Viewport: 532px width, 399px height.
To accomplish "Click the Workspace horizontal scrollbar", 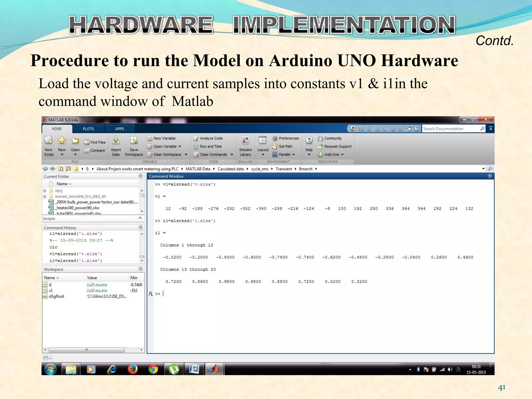I will point(87,350).
